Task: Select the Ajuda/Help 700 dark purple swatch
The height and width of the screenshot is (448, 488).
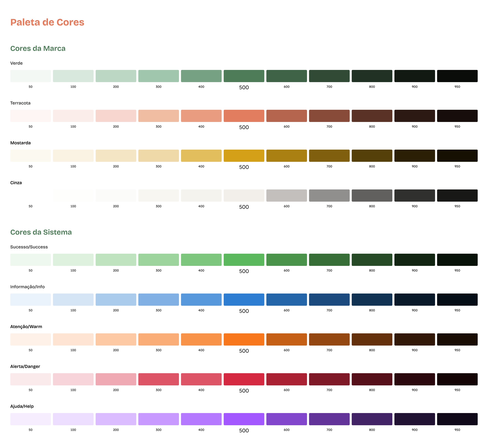Action: pos(329,419)
